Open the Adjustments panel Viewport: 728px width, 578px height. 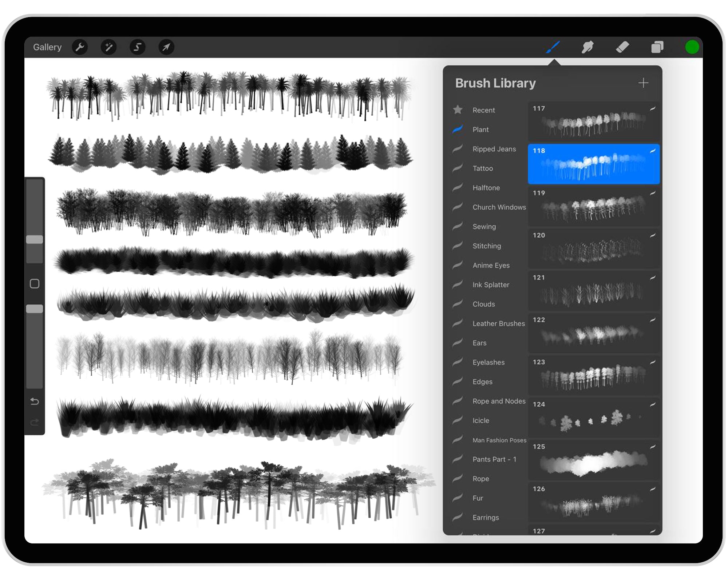[x=108, y=47]
